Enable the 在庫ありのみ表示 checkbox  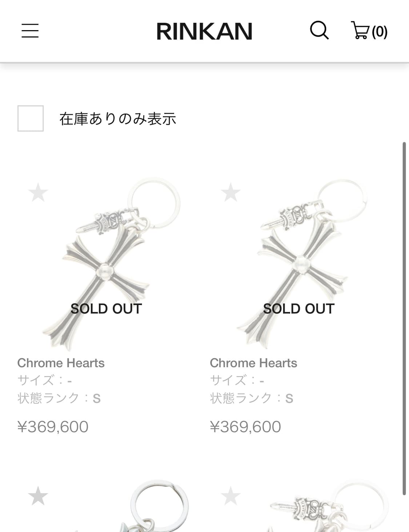(x=31, y=119)
